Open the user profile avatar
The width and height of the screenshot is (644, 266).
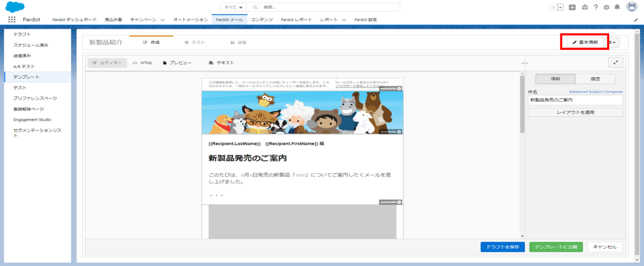[632, 8]
